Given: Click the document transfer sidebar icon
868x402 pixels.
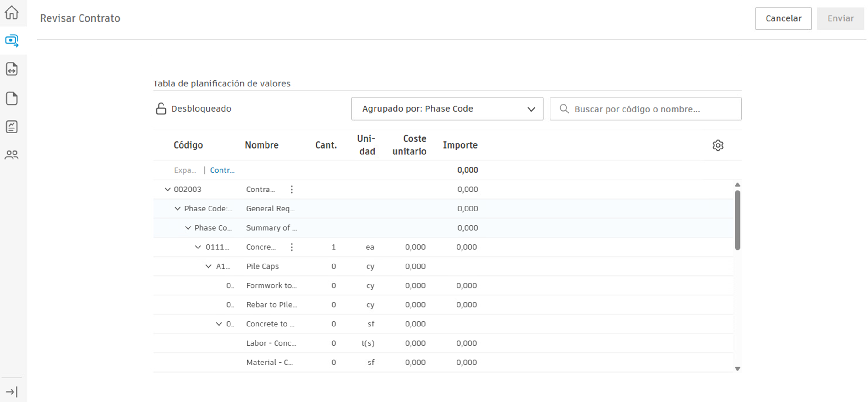Looking at the screenshot, I should [12, 69].
